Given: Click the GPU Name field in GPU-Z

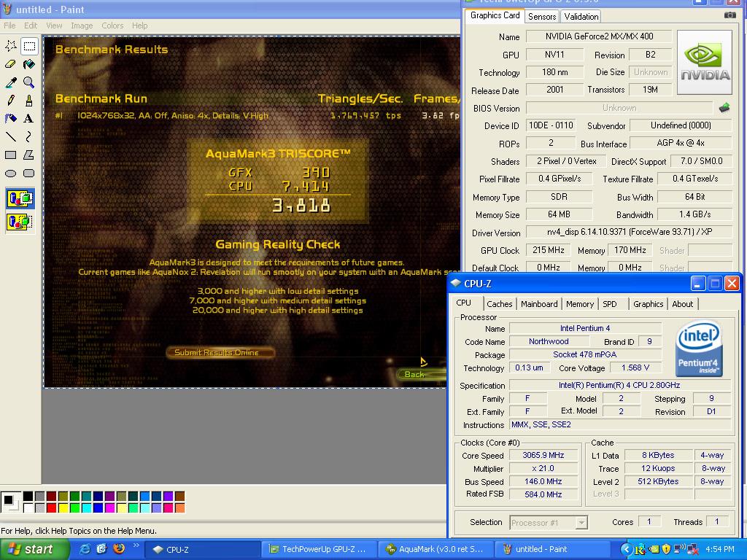Looking at the screenshot, I should (599, 36).
